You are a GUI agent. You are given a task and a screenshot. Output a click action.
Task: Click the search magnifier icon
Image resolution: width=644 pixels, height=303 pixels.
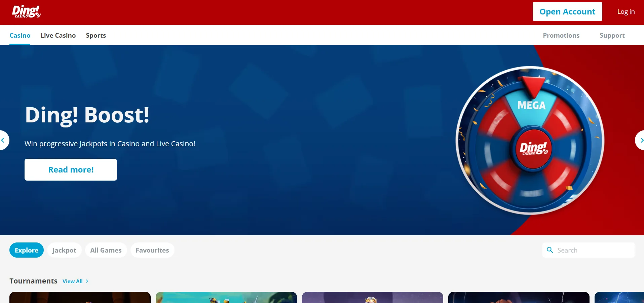pyautogui.click(x=550, y=250)
